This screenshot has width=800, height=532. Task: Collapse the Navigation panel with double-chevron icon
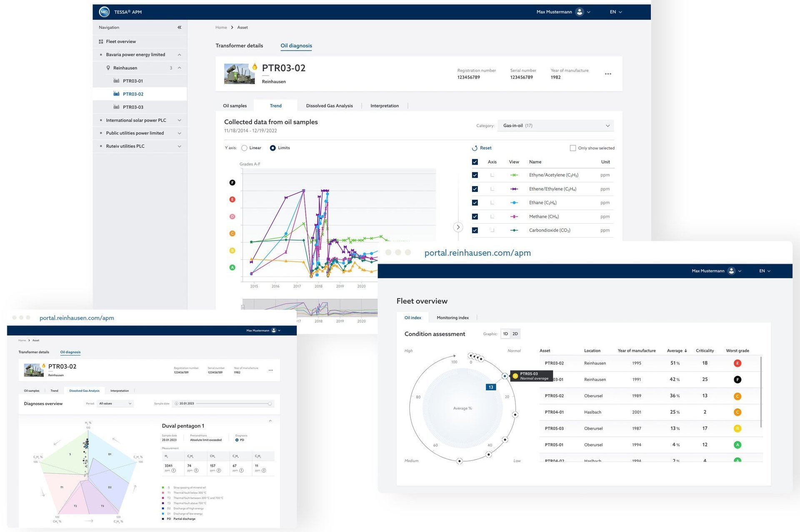pyautogui.click(x=180, y=27)
